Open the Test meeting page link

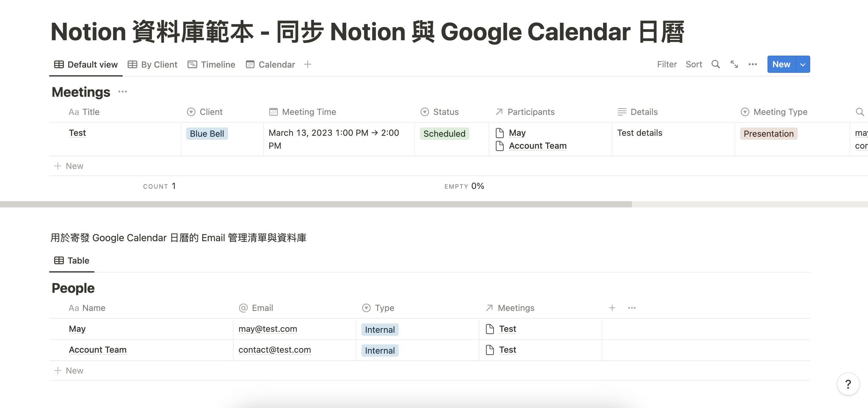77,133
